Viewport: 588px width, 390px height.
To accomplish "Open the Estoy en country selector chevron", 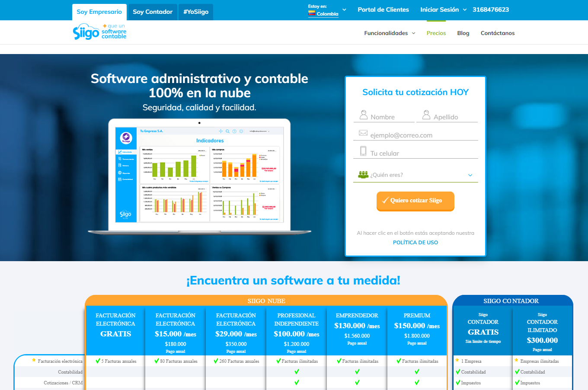I will 344,10.
